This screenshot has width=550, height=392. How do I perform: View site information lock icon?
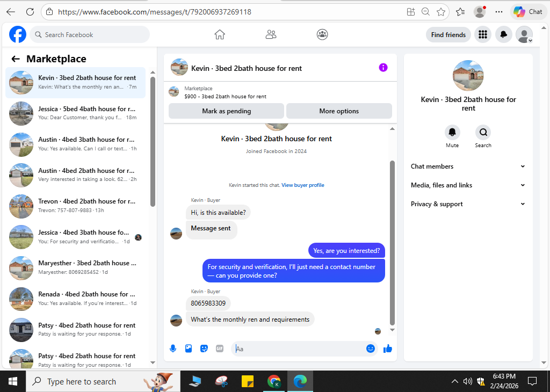pyautogui.click(x=50, y=12)
